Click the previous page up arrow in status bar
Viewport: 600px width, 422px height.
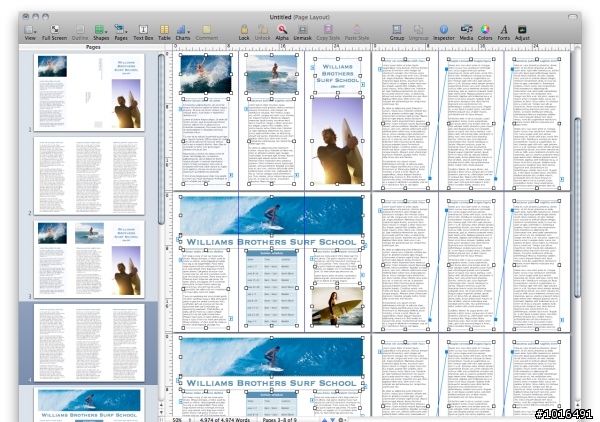[x=324, y=420]
